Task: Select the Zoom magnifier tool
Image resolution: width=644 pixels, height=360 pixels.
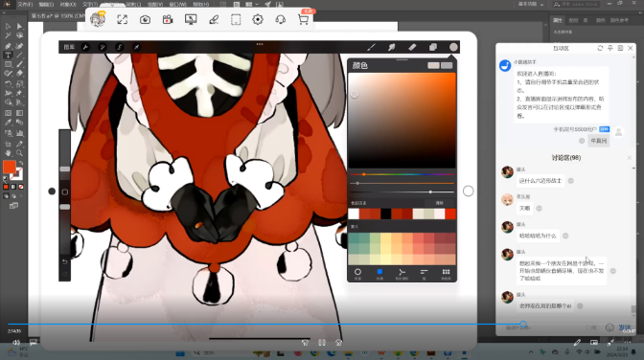Action: click(x=19, y=153)
